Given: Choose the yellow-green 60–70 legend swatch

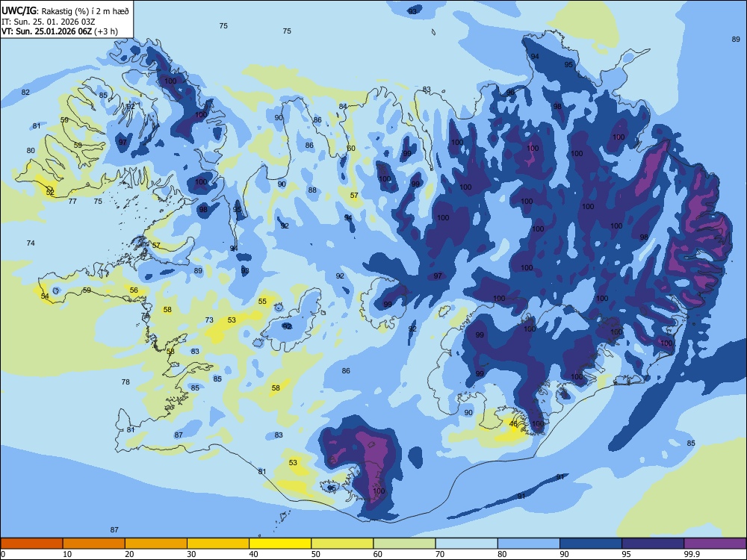Looking at the screenshot, I should (404, 544).
